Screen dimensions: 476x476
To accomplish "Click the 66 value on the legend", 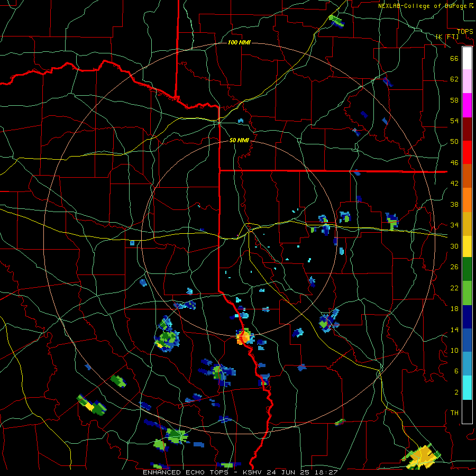I will click(454, 58).
